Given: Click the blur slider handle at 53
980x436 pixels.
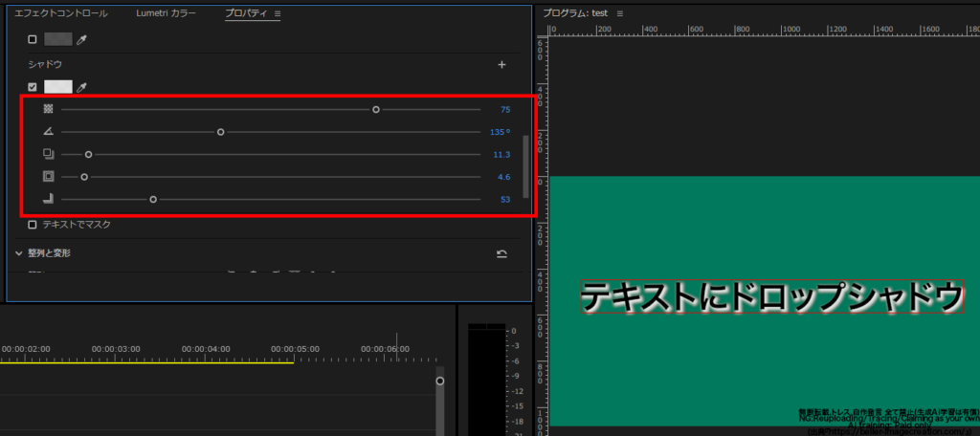Looking at the screenshot, I should 153,199.
